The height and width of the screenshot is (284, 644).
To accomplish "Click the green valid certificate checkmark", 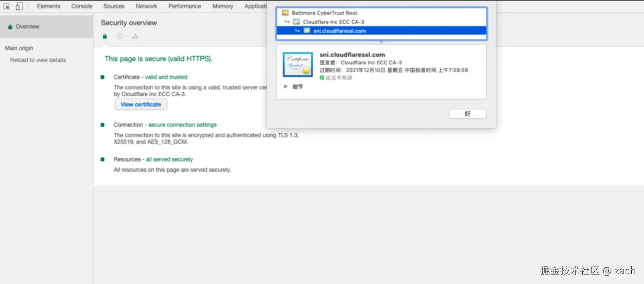I will (x=322, y=78).
